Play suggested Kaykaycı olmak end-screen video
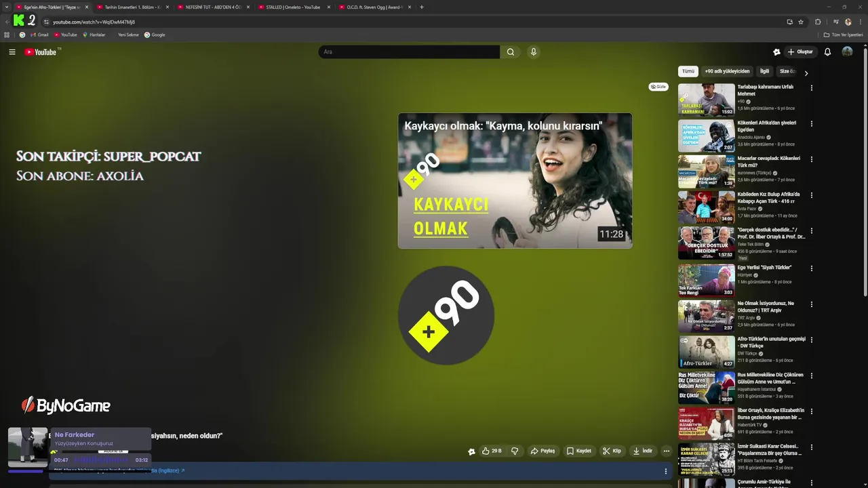The image size is (868, 488). [x=515, y=181]
